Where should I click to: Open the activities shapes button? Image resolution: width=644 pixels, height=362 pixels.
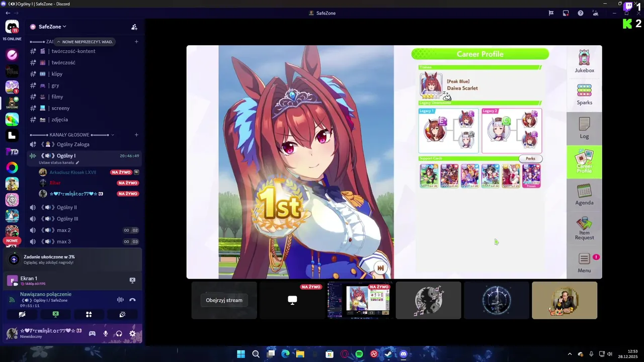point(89,314)
